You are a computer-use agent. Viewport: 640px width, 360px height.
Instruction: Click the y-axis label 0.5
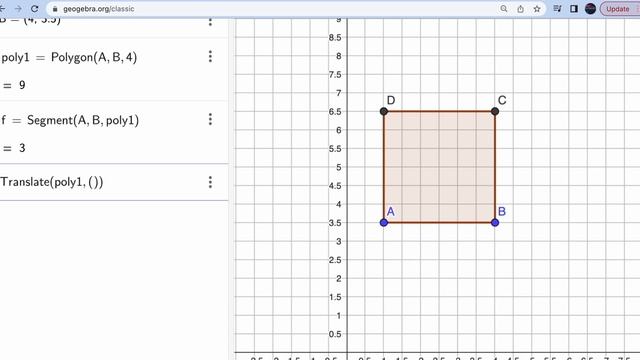(335, 334)
